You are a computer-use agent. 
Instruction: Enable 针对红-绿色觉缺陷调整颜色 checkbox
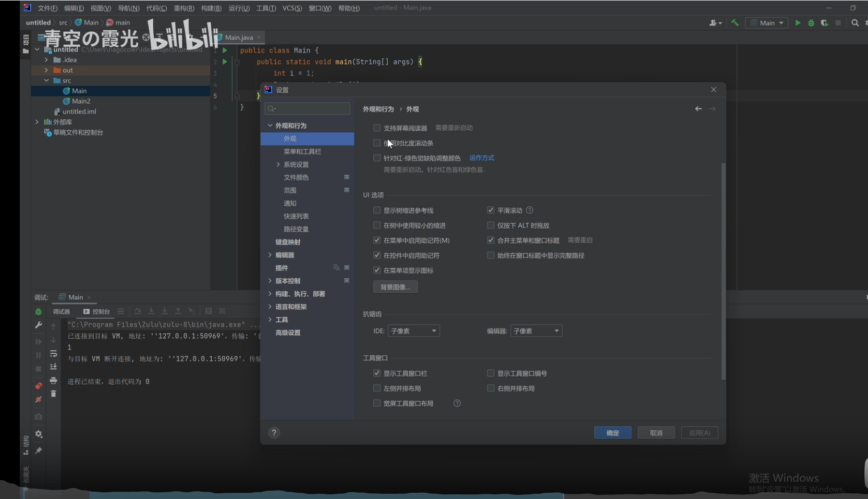click(x=377, y=158)
